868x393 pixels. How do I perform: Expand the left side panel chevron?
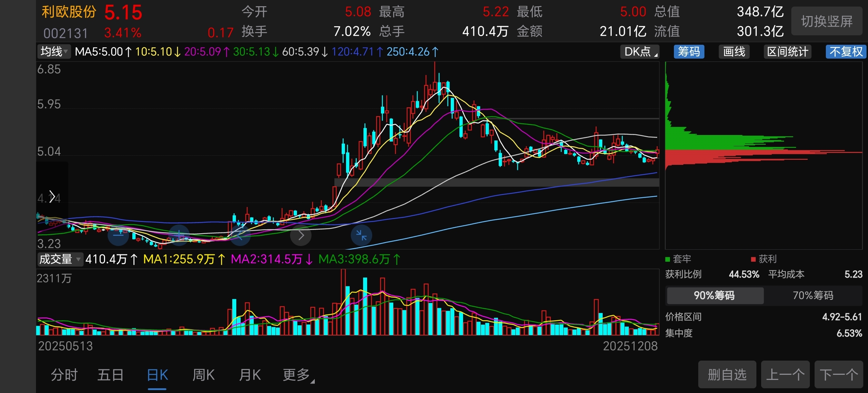tap(52, 197)
